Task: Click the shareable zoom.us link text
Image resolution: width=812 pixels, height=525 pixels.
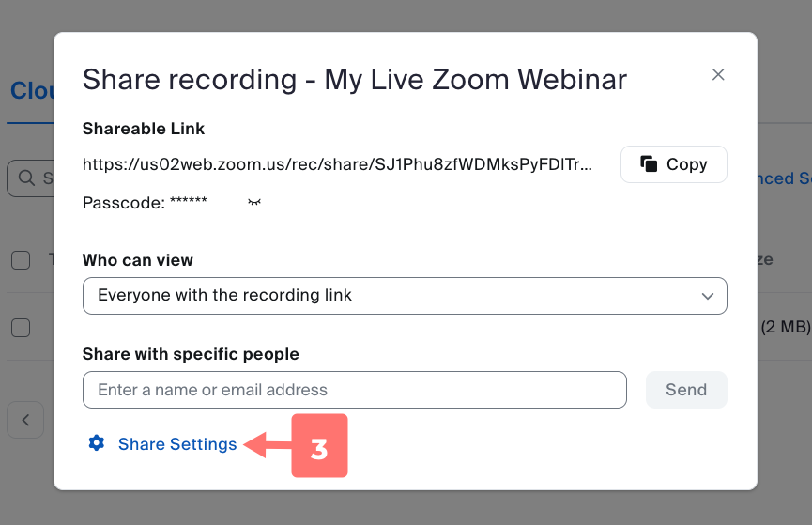Action: (338, 164)
